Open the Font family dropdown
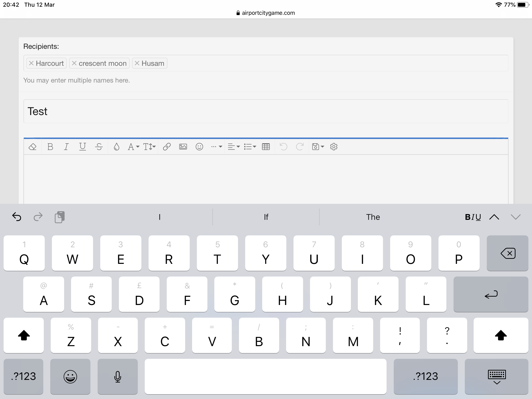Image resolution: width=532 pixels, height=399 pixels. tap(133, 146)
